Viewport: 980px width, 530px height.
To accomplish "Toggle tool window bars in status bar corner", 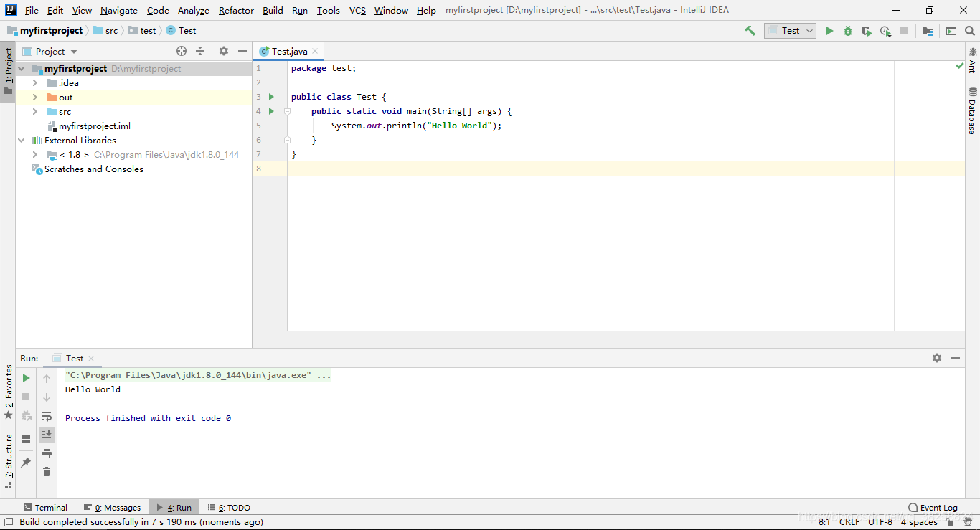I will click(9, 522).
